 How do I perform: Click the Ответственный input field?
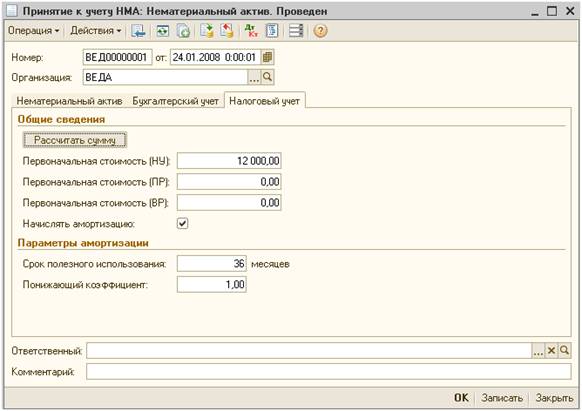pos(309,350)
